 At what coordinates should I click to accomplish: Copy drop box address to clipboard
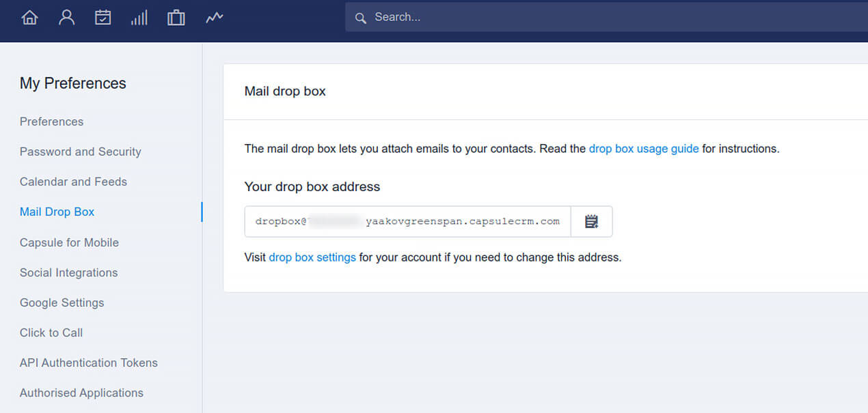point(592,222)
